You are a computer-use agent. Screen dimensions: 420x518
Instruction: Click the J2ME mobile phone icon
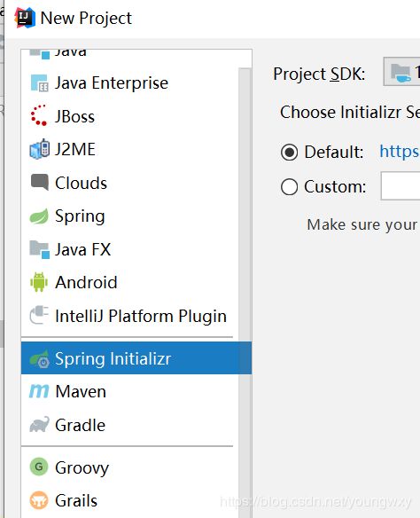(x=39, y=149)
